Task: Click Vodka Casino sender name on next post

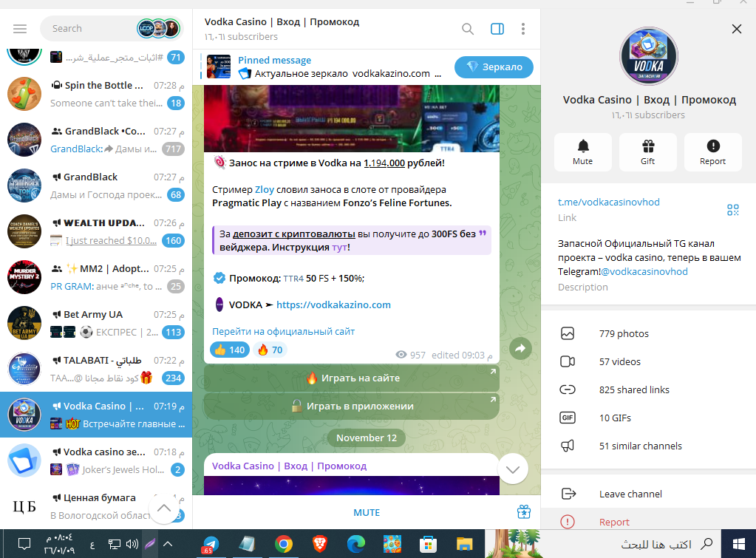Action: 289,466
